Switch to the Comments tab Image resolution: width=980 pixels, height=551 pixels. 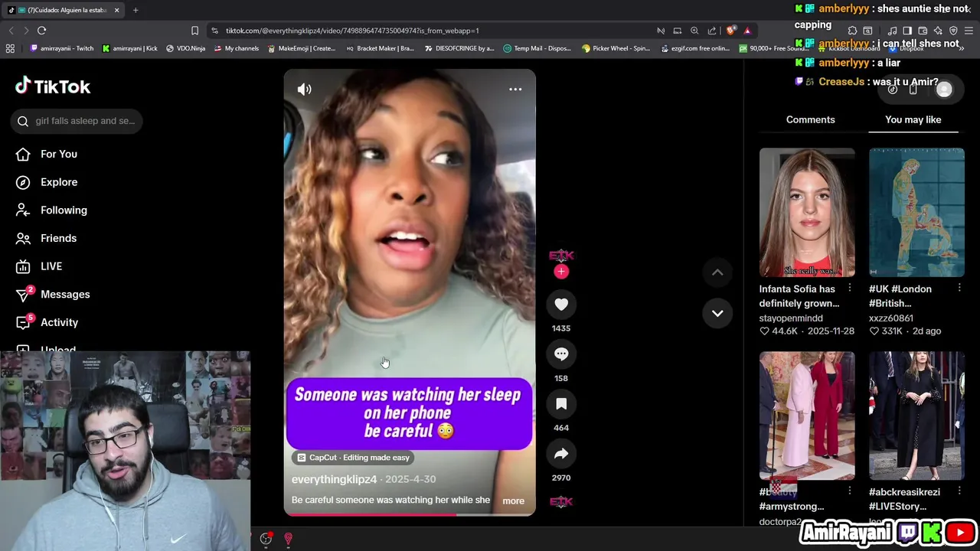tap(810, 119)
